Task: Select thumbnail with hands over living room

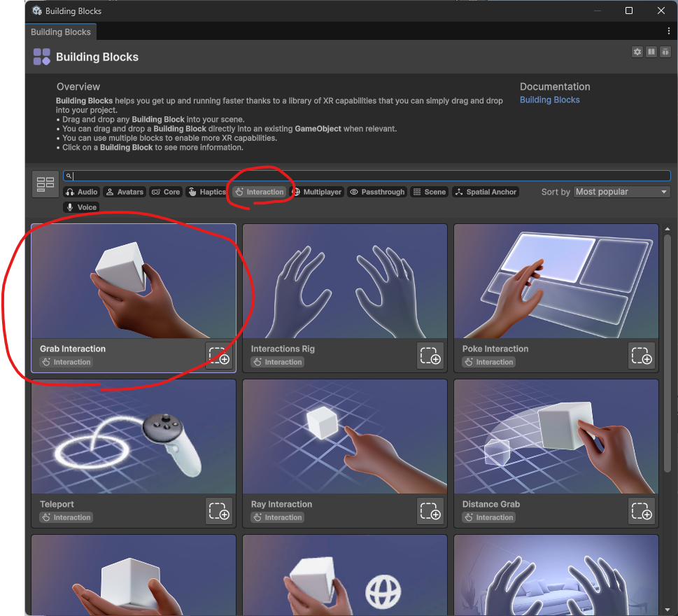Action: pos(556,575)
